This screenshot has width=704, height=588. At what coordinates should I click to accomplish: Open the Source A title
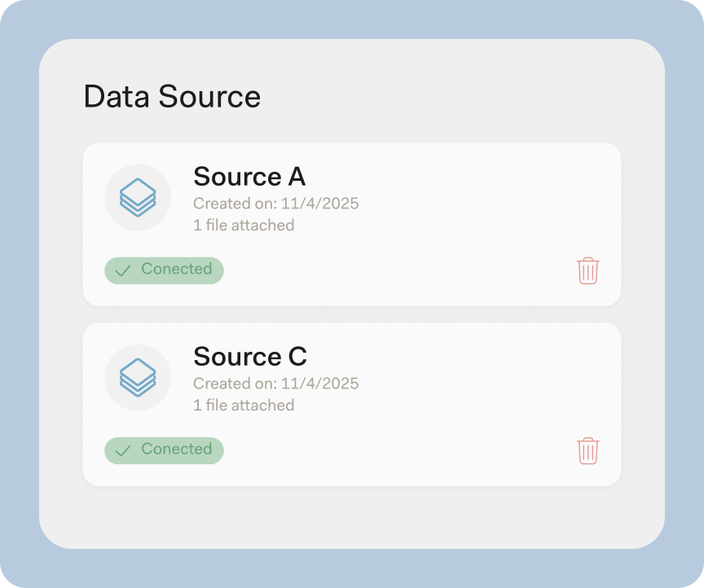pos(249,176)
